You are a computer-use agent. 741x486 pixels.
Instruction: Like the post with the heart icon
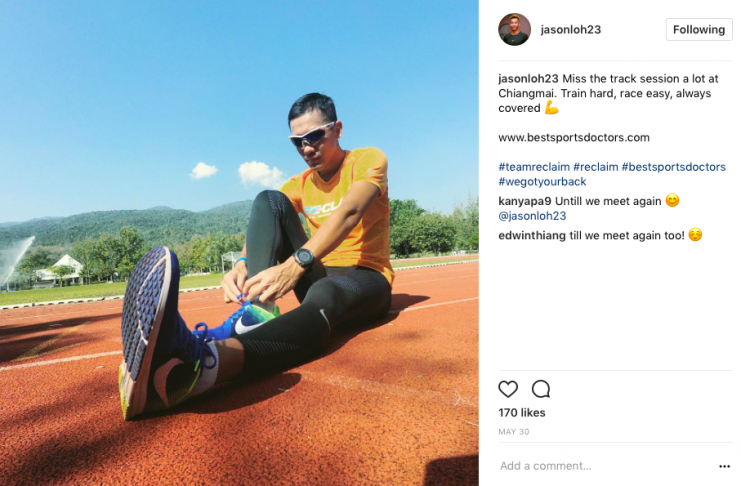click(508, 389)
